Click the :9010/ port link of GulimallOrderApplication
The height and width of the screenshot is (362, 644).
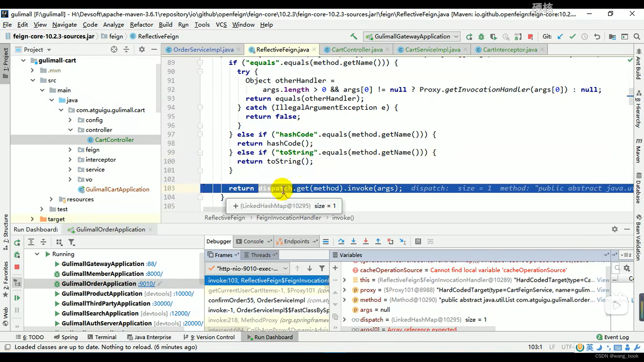click(x=147, y=284)
